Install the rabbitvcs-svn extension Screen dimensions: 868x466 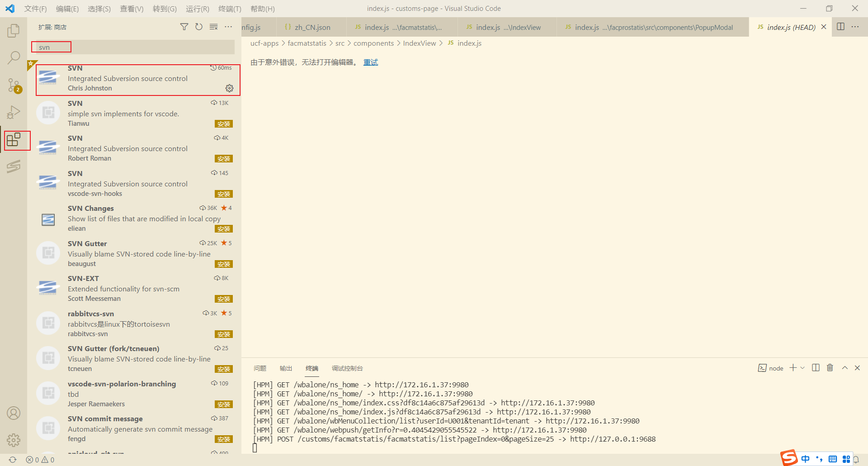224,334
